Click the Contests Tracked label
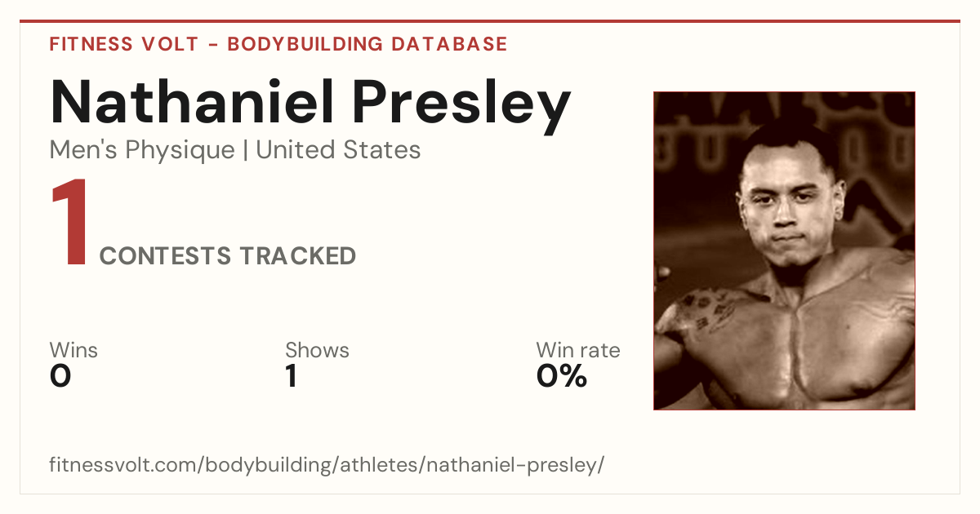The height and width of the screenshot is (514, 980). coord(228,256)
